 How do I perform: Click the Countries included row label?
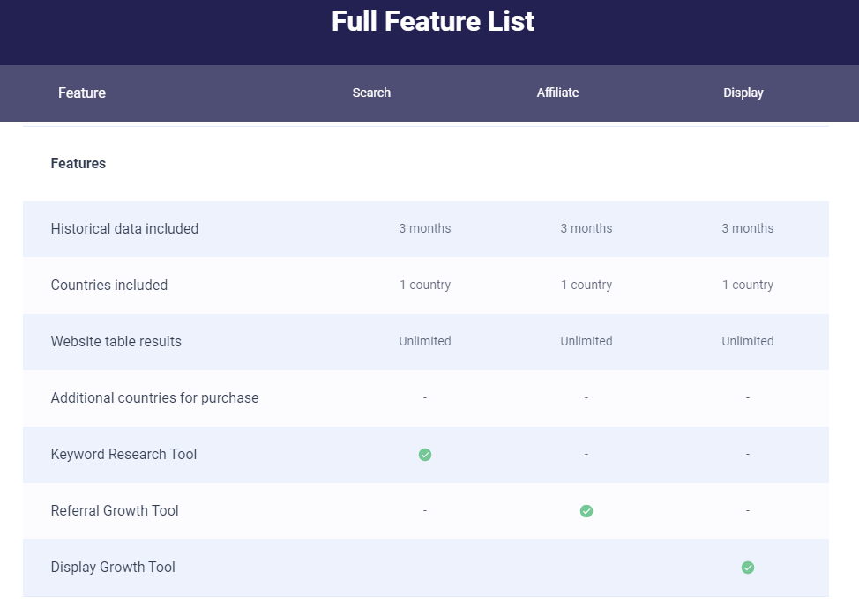tap(109, 286)
